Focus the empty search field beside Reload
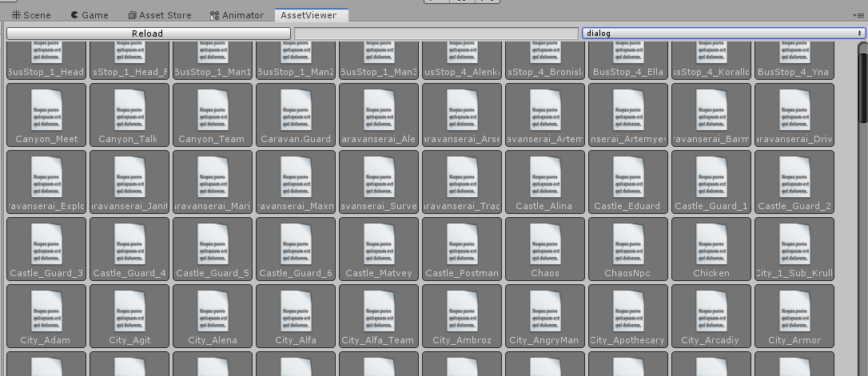Image resolution: width=868 pixels, height=376 pixels. 436,34
